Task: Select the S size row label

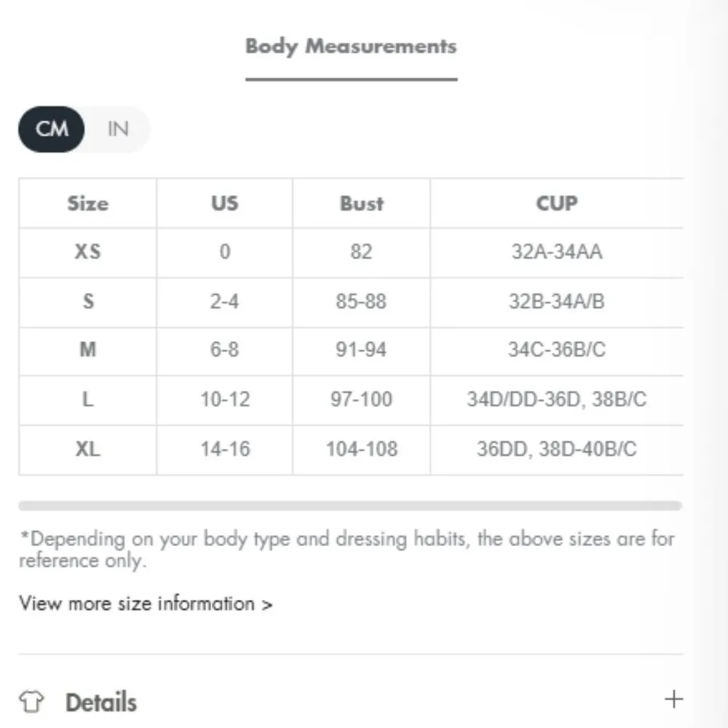Action: [87, 301]
